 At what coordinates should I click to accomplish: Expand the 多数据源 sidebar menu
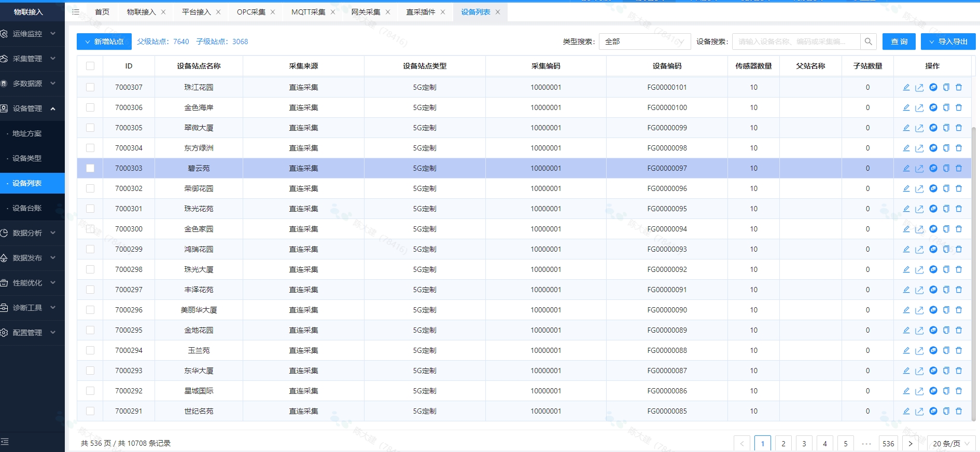32,84
